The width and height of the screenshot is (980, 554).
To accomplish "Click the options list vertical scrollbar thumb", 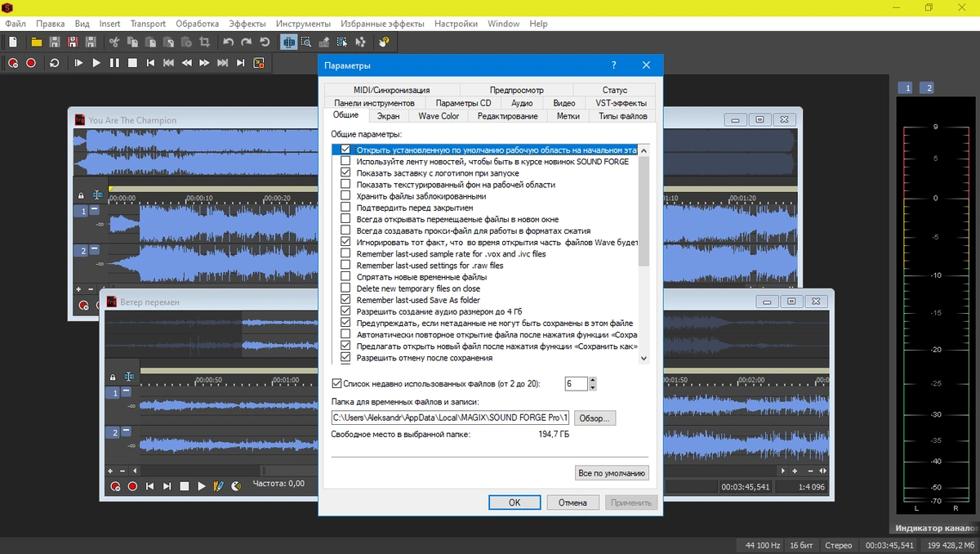I will click(x=644, y=211).
